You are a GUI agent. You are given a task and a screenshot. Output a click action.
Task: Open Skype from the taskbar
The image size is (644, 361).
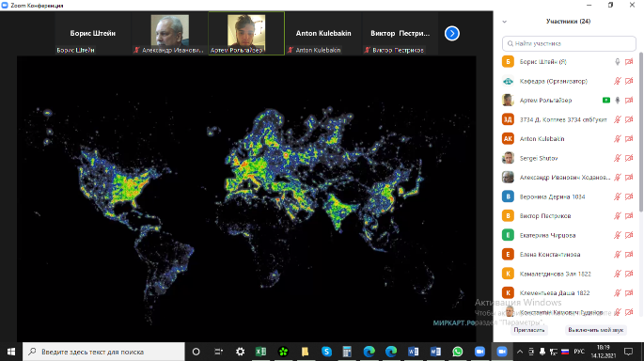pos(326,352)
